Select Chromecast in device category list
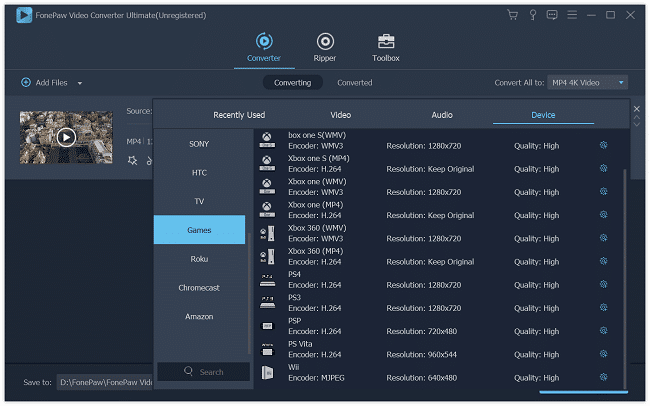 point(199,288)
